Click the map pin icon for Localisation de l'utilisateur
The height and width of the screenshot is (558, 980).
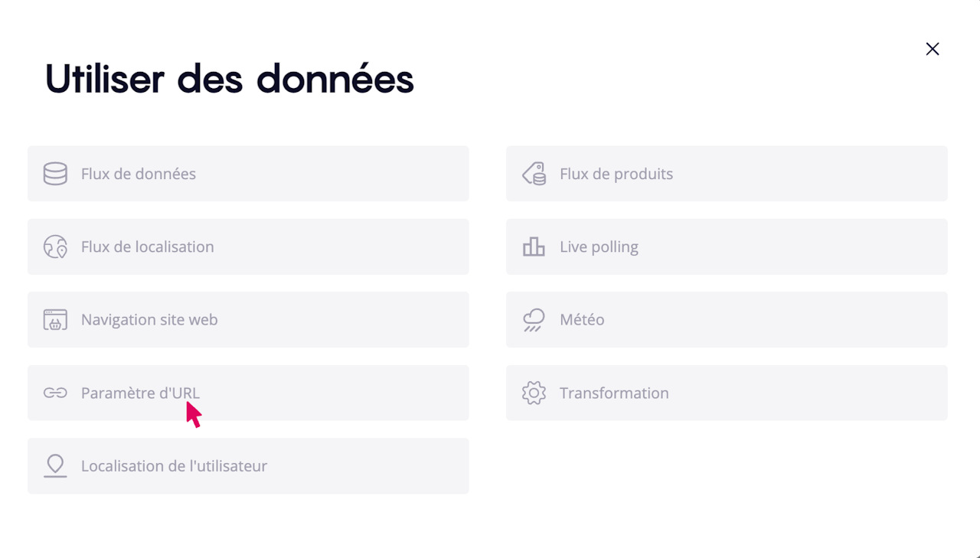pos(55,466)
